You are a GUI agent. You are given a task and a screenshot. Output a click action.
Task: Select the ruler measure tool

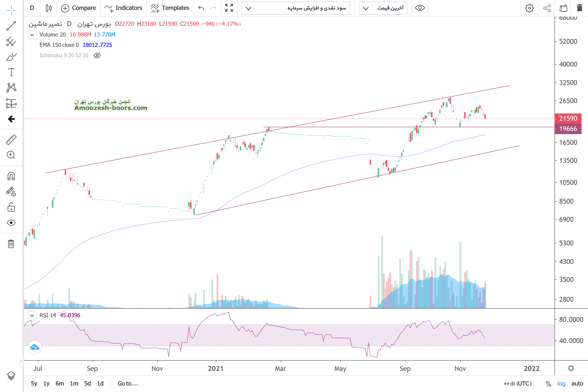(x=11, y=140)
